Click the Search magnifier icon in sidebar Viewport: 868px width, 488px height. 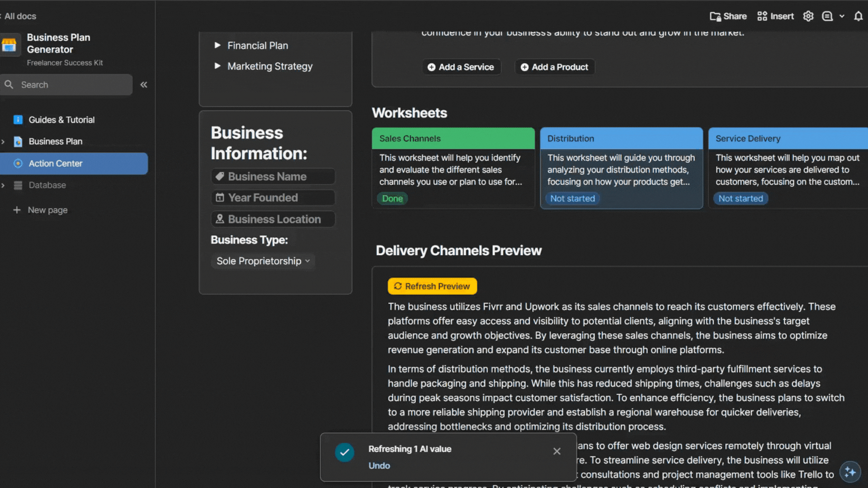[9, 84]
